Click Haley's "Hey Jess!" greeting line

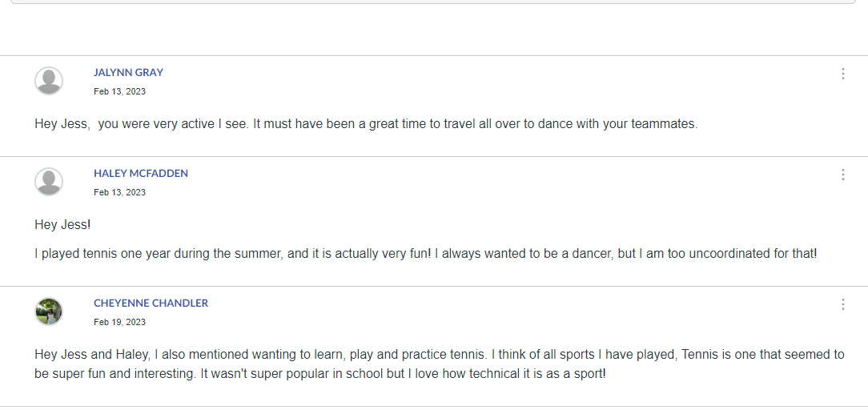(62, 225)
